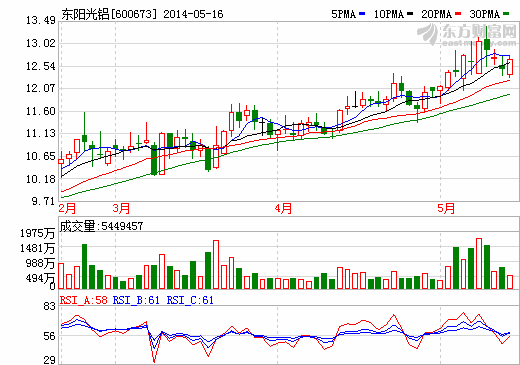Click the 1975万 volume axis label
Image resolution: width=520 pixels, height=365 pixels.
37,233
